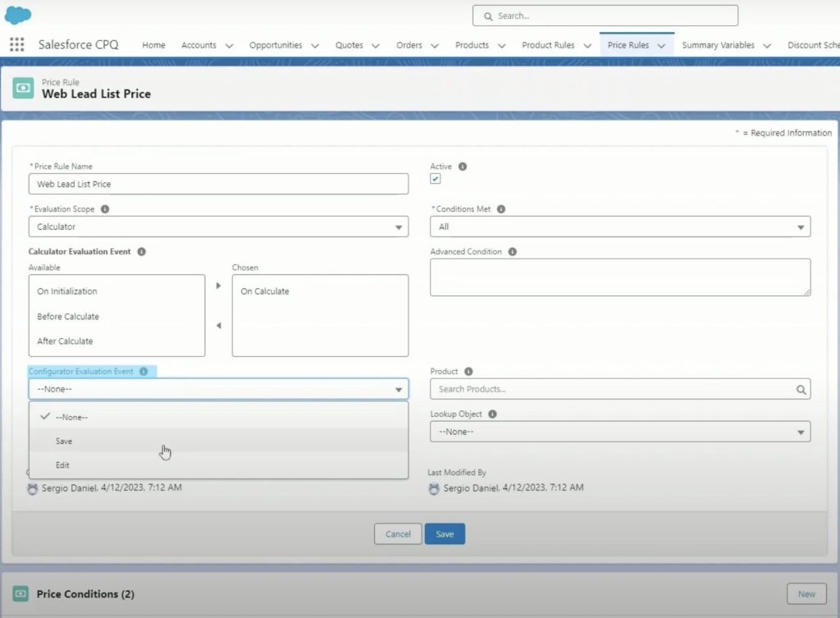Switch to the Opportunities tab
Image resolution: width=840 pixels, height=618 pixels.
275,45
